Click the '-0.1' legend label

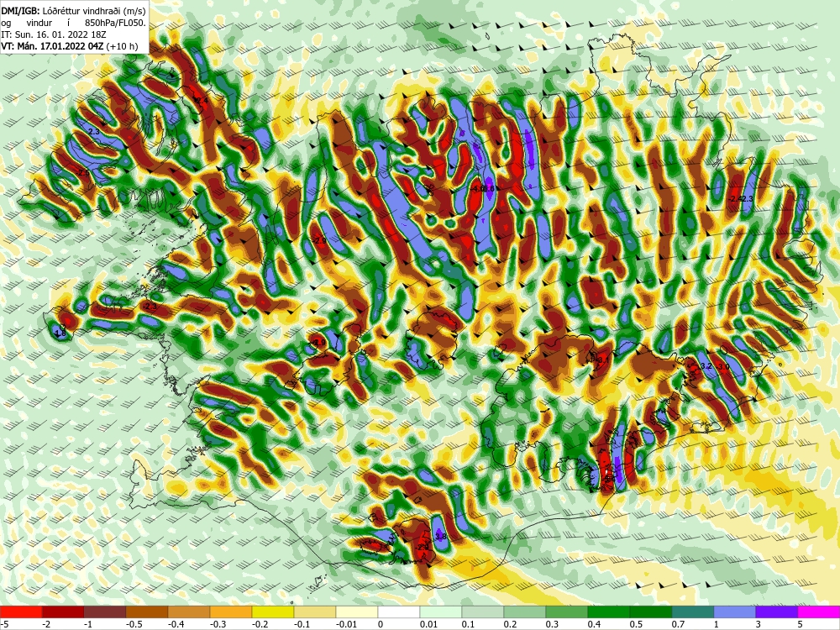(301, 624)
